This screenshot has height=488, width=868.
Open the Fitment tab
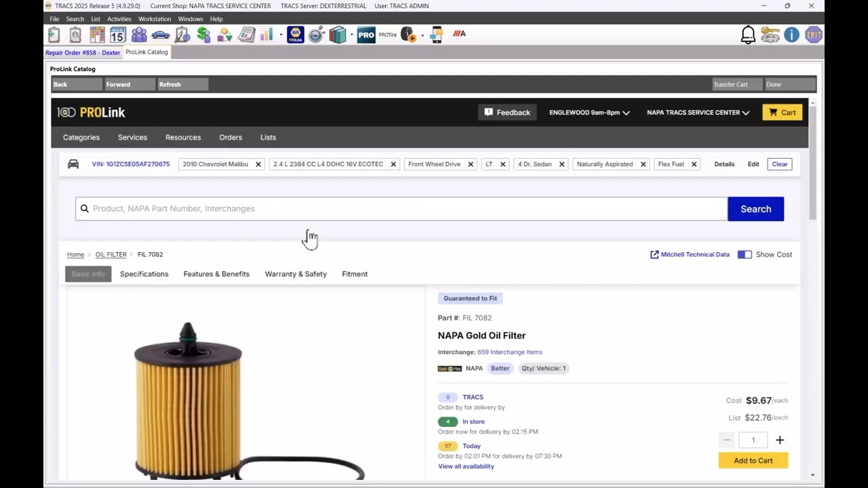click(355, 274)
